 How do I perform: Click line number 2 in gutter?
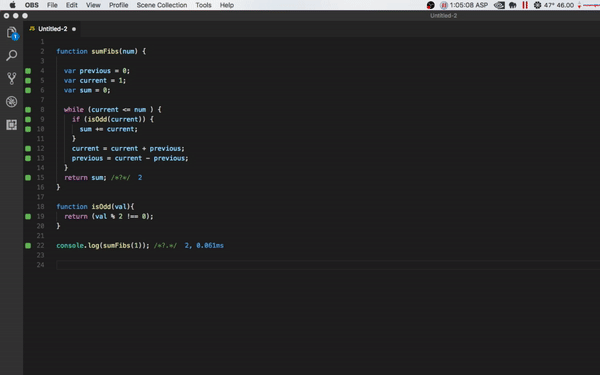(42, 51)
